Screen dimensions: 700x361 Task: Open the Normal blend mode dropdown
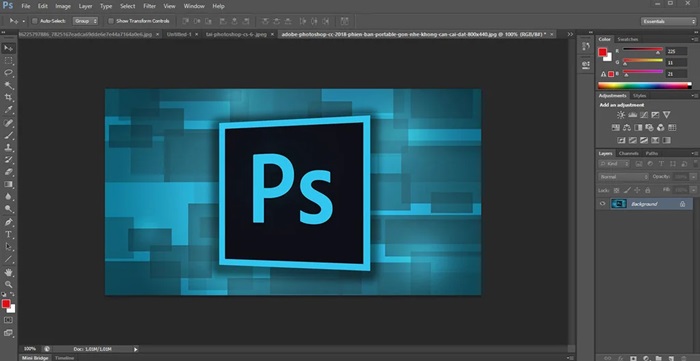(623, 177)
